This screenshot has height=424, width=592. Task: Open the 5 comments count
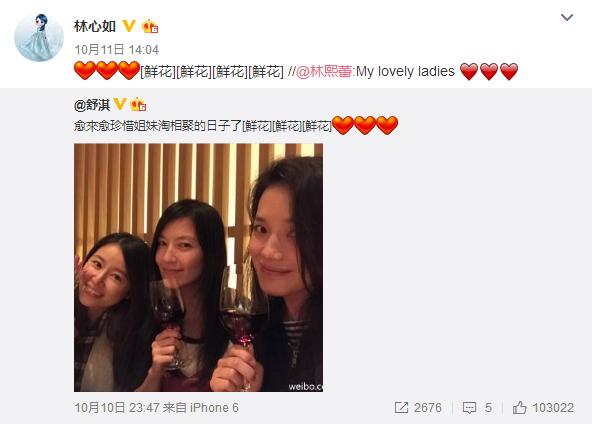pos(488,408)
